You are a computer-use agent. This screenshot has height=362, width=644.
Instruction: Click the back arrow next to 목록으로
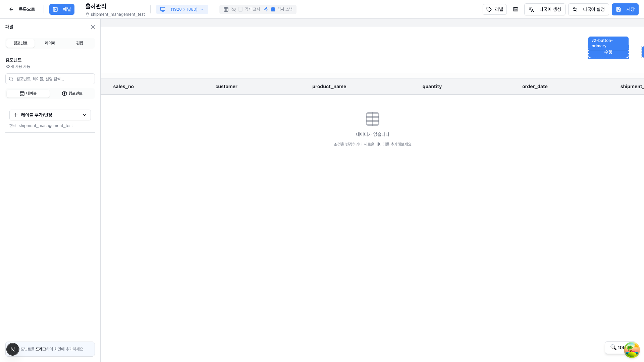point(11,9)
